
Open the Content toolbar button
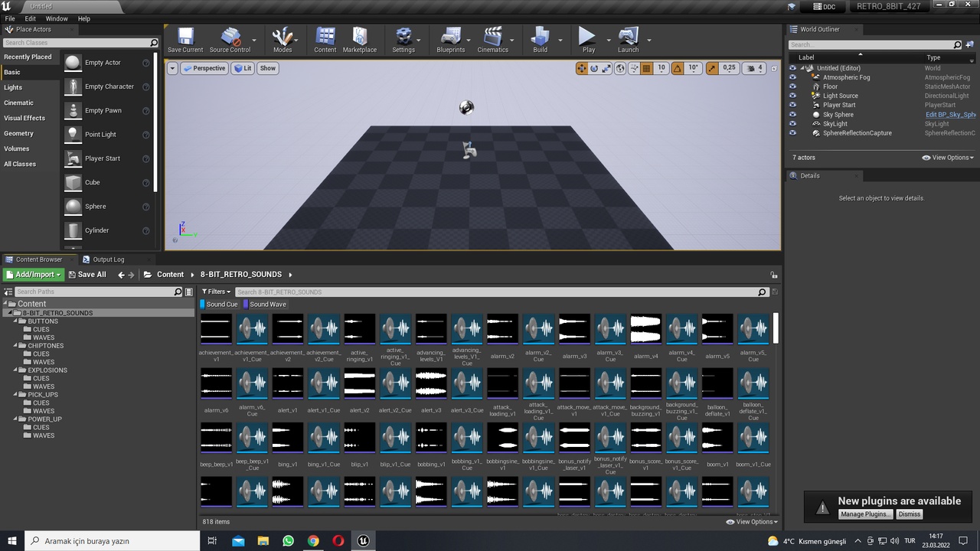click(x=325, y=40)
